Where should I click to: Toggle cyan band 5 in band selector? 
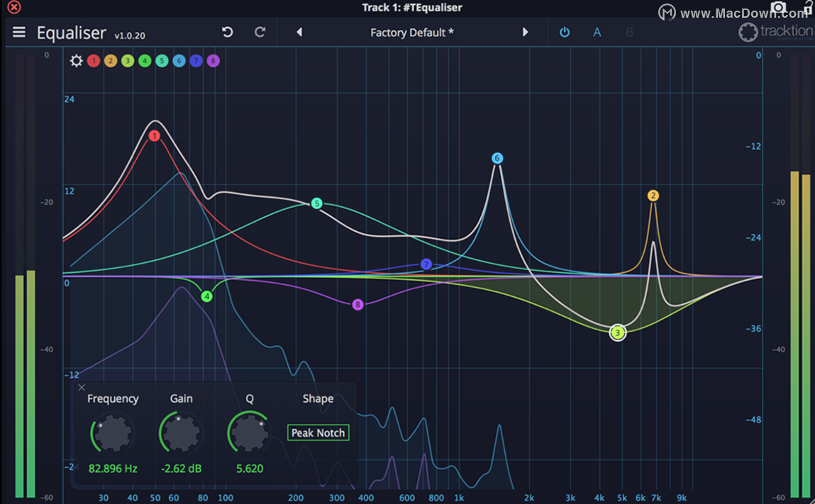[x=162, y=61]
